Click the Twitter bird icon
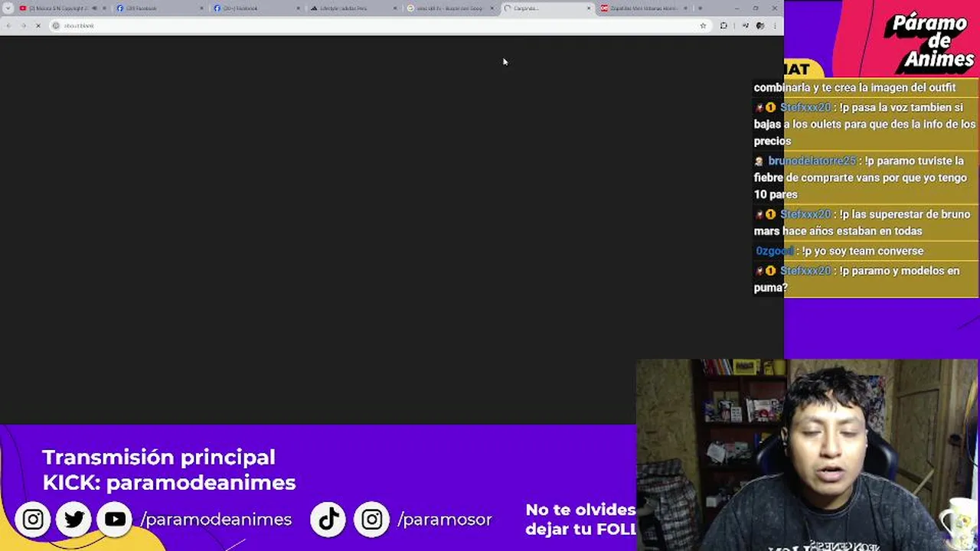Image resolution: width=980 pixels, height=551 pixels. pyautogui.click(x=74, y=520)
